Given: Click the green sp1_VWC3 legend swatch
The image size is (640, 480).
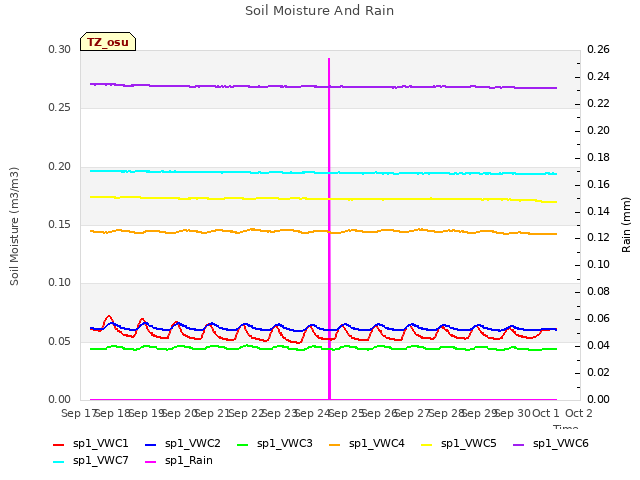Looking at the screenshot, I should click(243, 445).
